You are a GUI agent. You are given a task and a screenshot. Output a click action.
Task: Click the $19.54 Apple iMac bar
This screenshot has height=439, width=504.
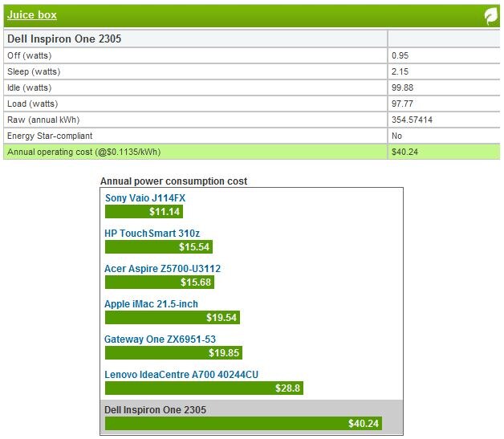click(173, 318)
